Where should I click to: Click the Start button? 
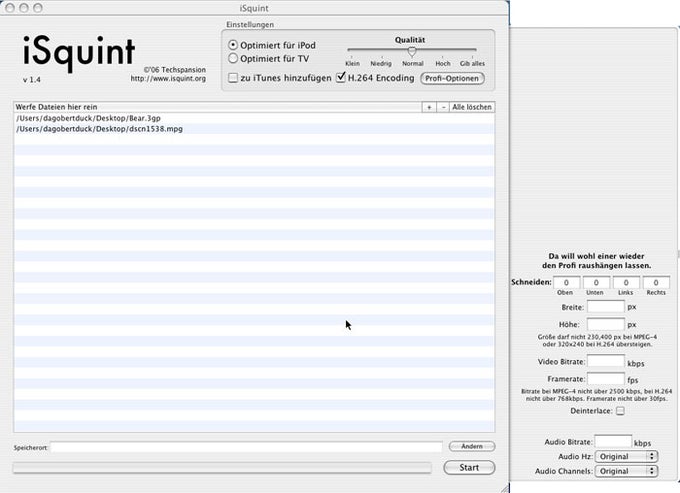469,467
